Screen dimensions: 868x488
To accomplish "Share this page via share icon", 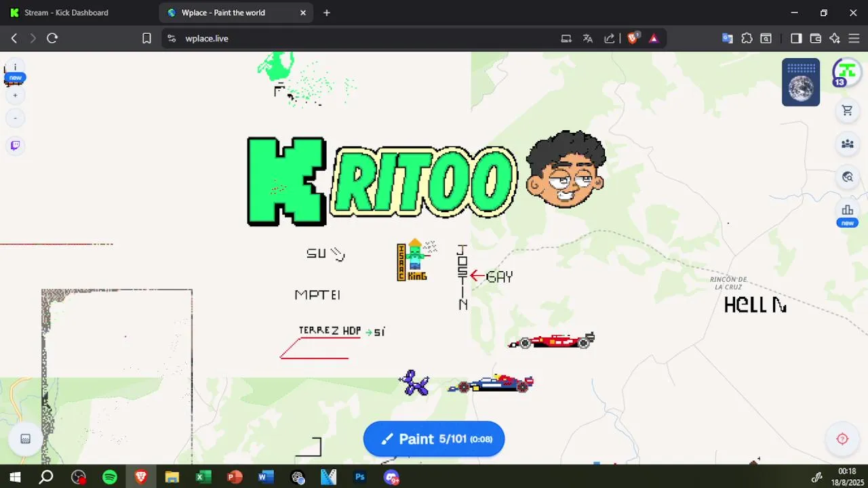I will tap(610, 39).
